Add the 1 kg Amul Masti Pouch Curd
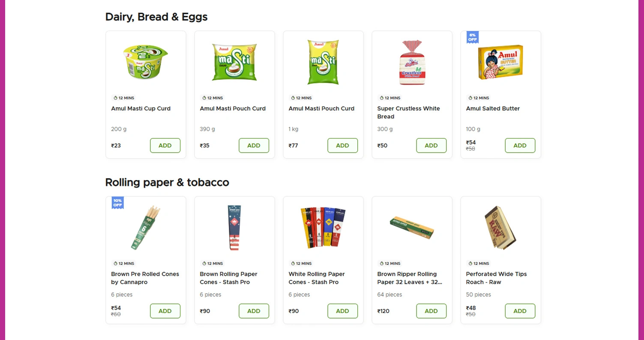Image resolution: width=644 pixels, height=340 pixels. tap(342, 145)
